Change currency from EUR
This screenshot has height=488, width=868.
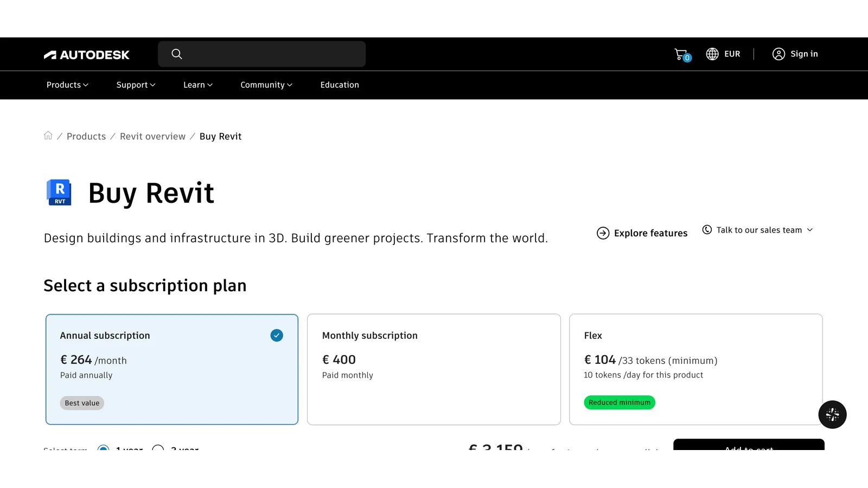(723, 54)
